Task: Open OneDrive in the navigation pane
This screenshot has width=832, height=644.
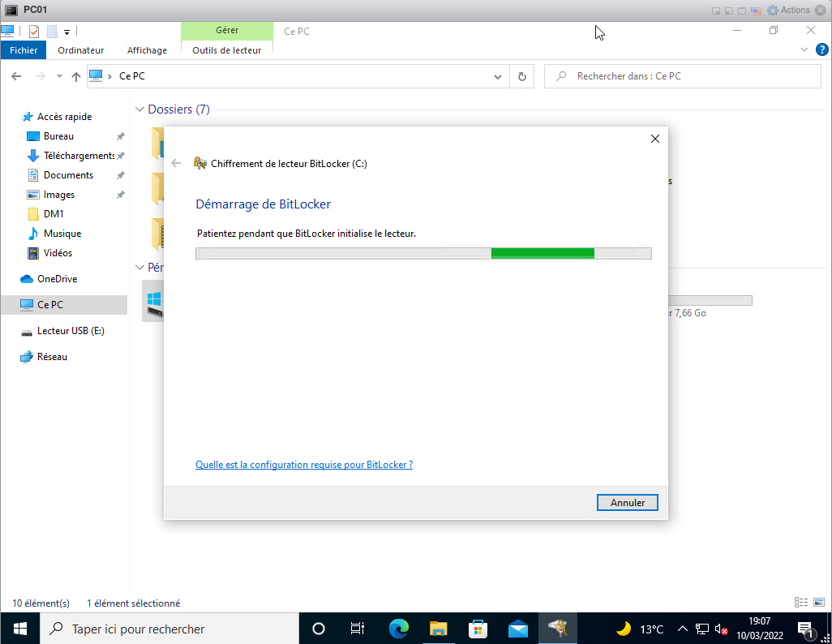Action: 57,279
